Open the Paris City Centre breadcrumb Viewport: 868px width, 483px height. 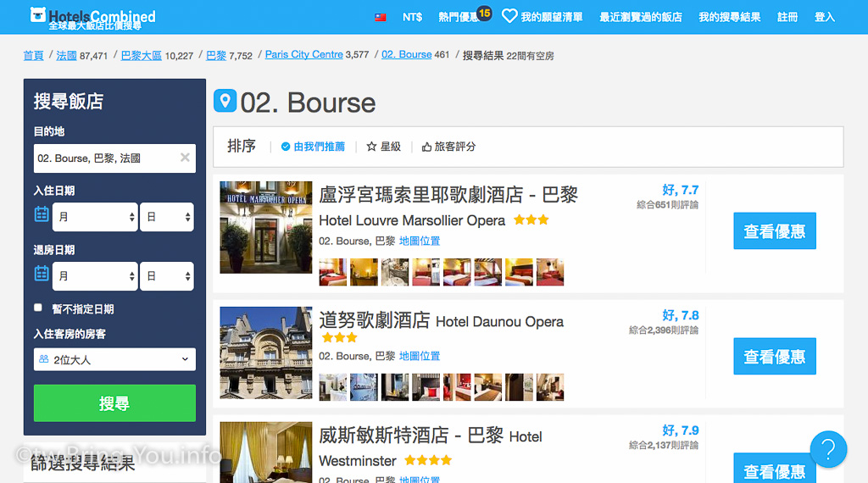click(x=304, y=54)
